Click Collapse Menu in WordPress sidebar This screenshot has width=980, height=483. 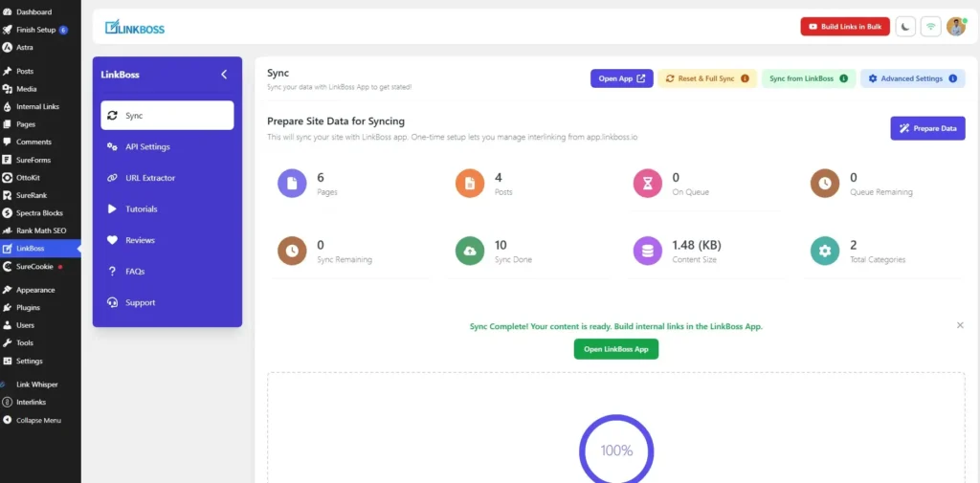(x=40, y=421)
